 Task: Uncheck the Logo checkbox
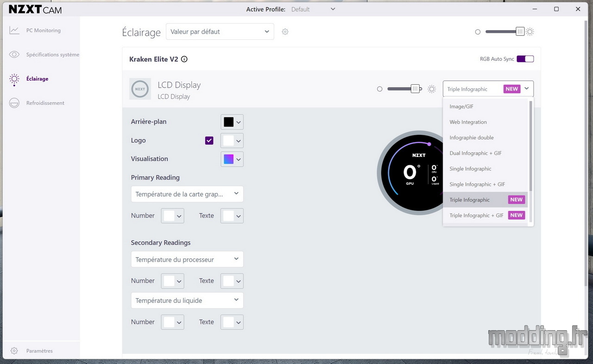point(209,140)
